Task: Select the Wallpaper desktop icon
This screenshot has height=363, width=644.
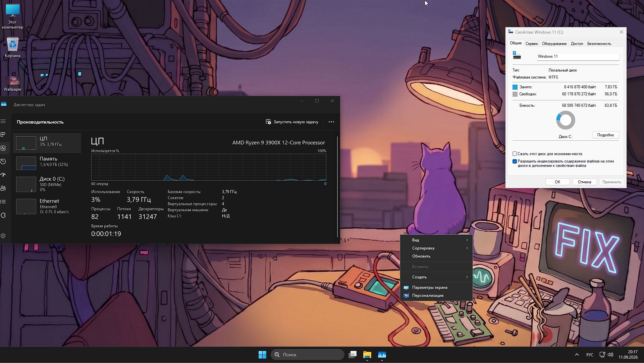Action: (x=12, y=83)
